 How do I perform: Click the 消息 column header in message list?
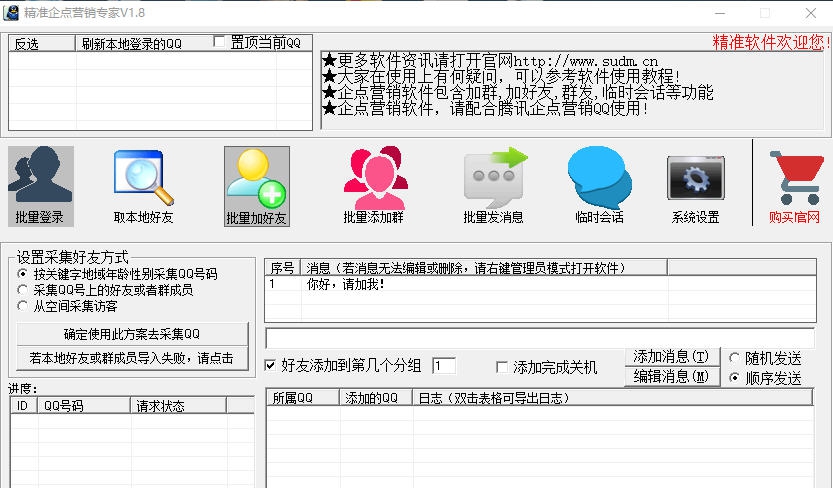484,268
